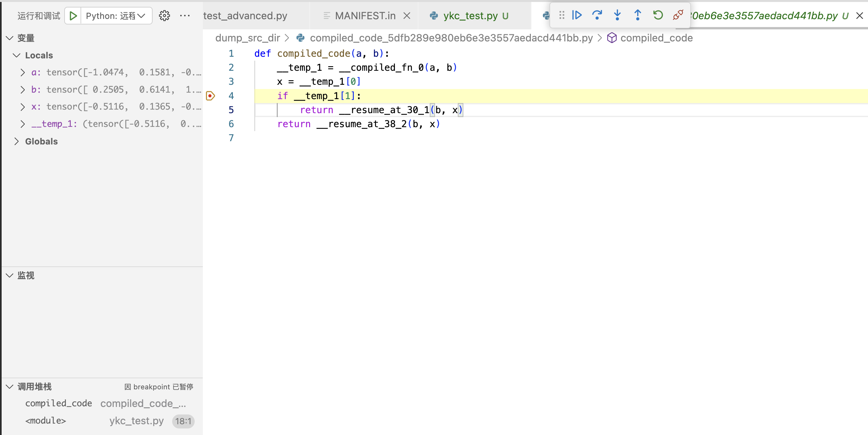Click Disconnect debugger plug icon
The image size is (868, 435).
coord(678,15)
